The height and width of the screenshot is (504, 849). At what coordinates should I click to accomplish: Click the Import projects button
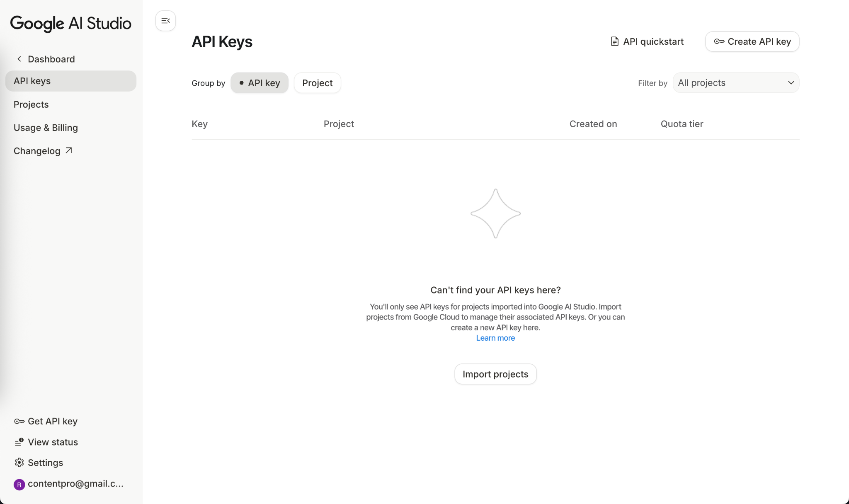(x=495, y=374)
